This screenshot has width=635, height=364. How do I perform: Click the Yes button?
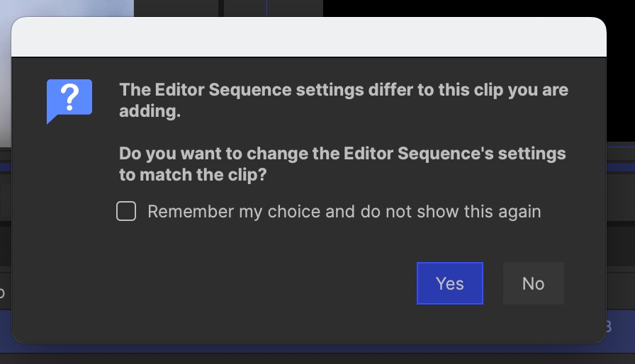pyautogui.click(x=449, y=283)
